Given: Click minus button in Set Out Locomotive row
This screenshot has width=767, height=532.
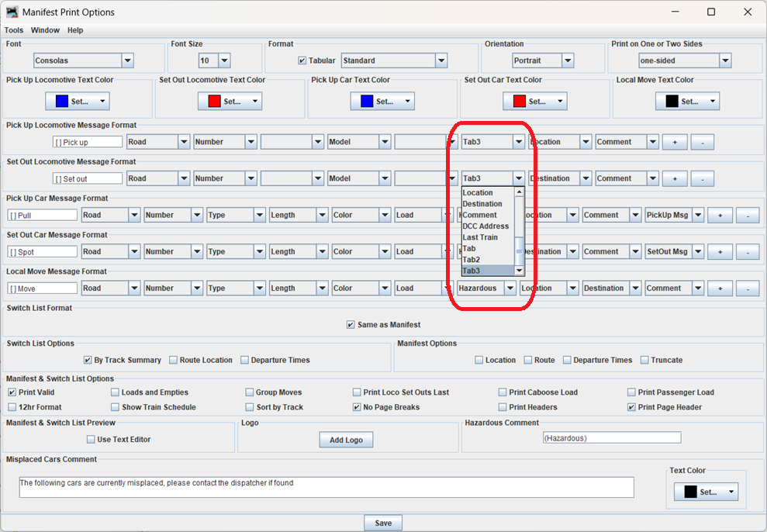Looking at the screenshot, I should (702, 178).
